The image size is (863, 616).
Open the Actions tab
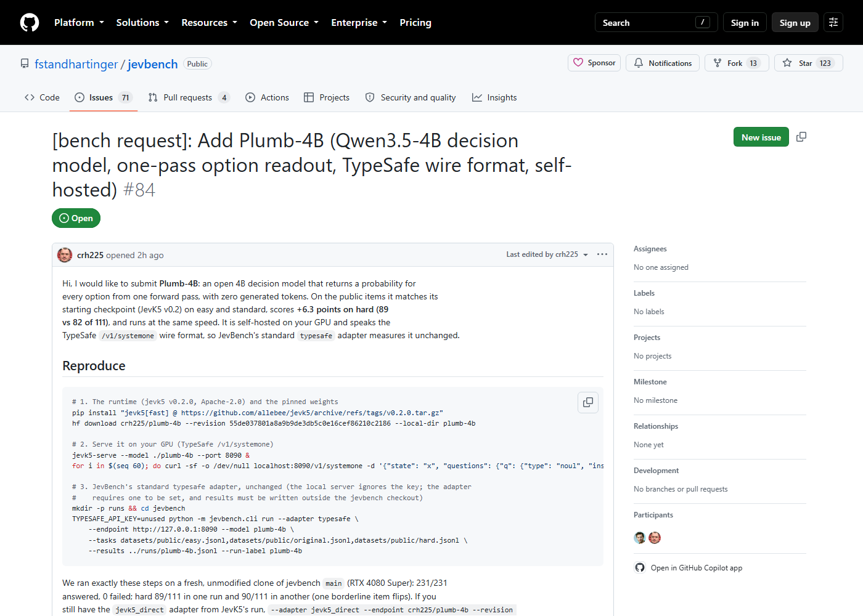(267, 97)
